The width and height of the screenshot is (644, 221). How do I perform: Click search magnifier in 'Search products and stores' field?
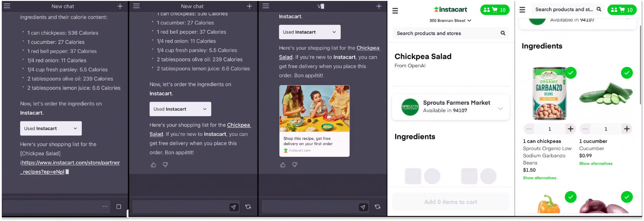pyautogui.click(x=503, y=33)
